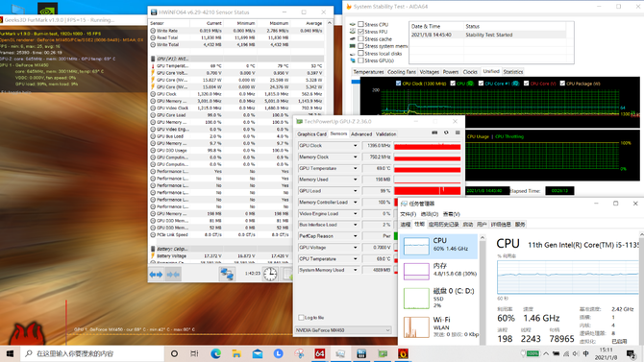Enable the Stress CPU checkbox
Screen dimensions: 644x362
360,24
